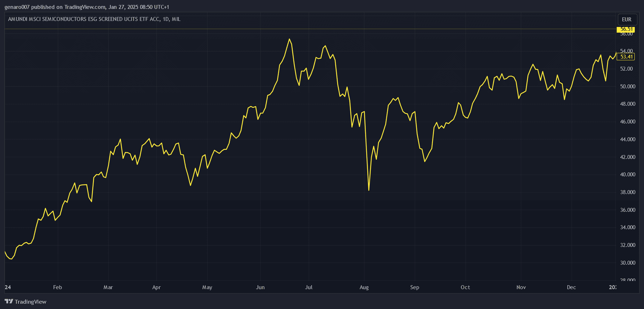Select the AMUNDI MSCI SEMICONDUCTORS chart title
Viewport: 644px width, 309px height.
click(x=94, y=19)
